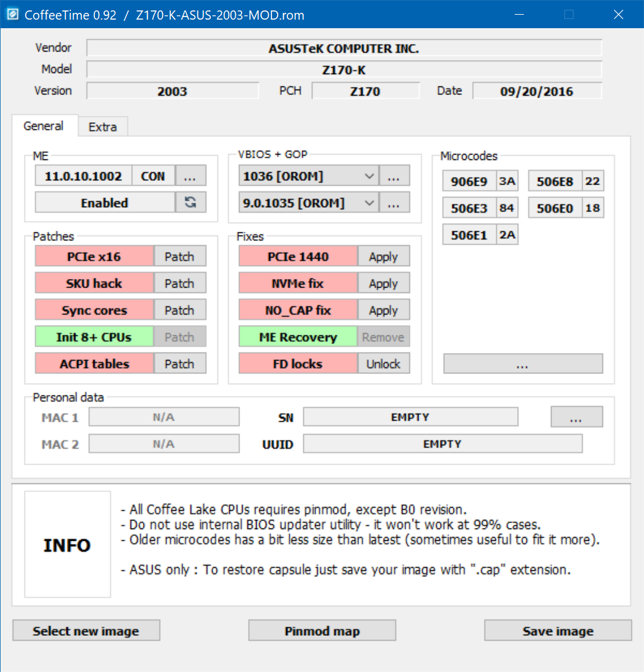Click Patch button for PCIe x16
Screen dimensions: 644x672
[x=180, y=256]
